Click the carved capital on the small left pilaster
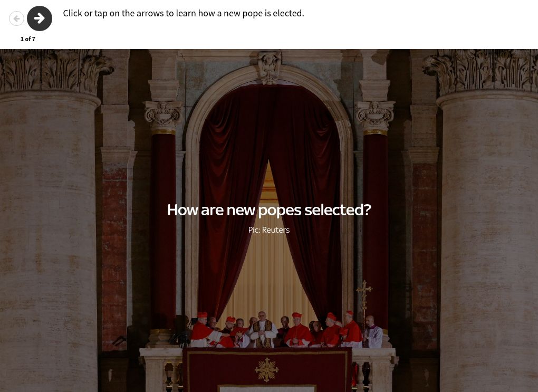Viewport: 538px width, 392px height. [164, 112]
